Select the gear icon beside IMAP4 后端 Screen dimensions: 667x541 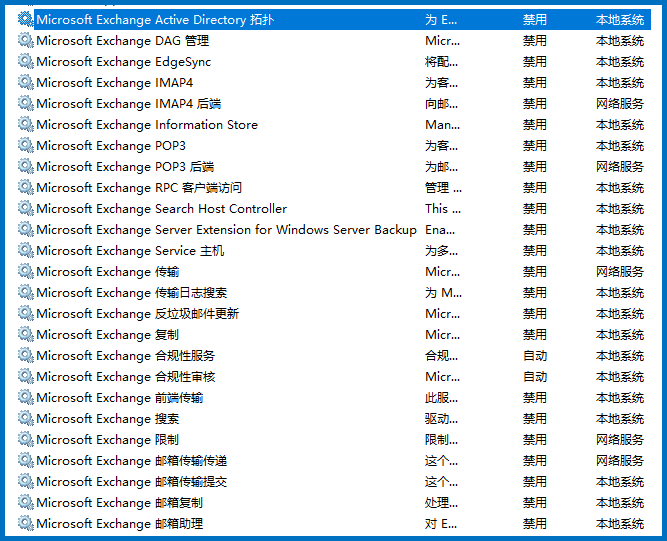tap(26, 103)
